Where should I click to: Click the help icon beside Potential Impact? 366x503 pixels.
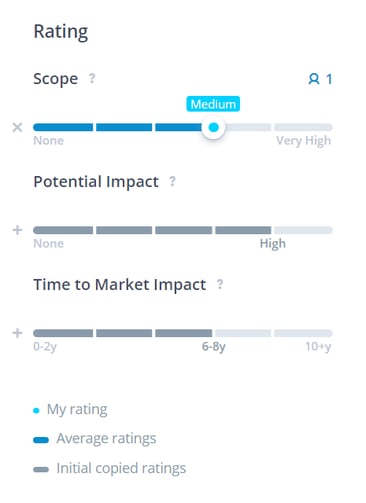click(x=172, y=181)
